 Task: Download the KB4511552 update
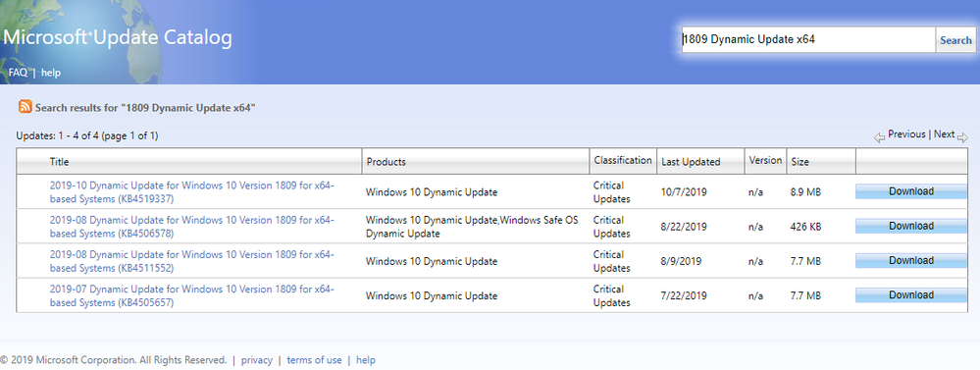pos(910,261)
